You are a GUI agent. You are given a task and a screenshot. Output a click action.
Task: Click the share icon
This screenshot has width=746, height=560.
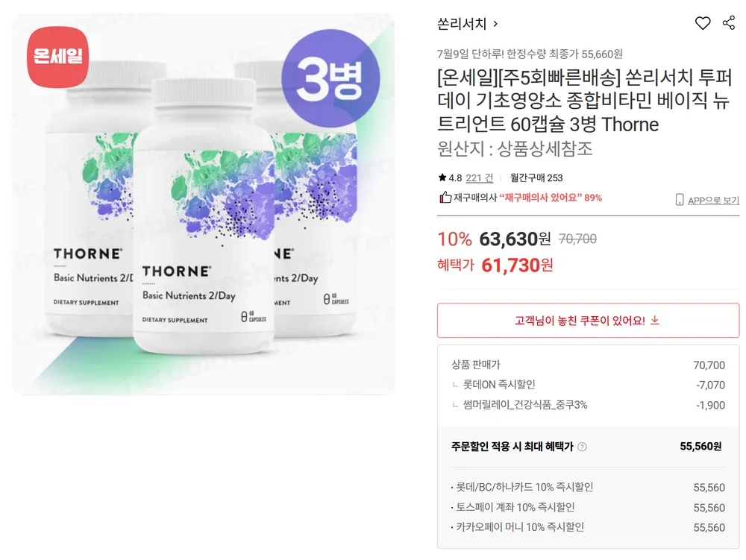(728, 23)
